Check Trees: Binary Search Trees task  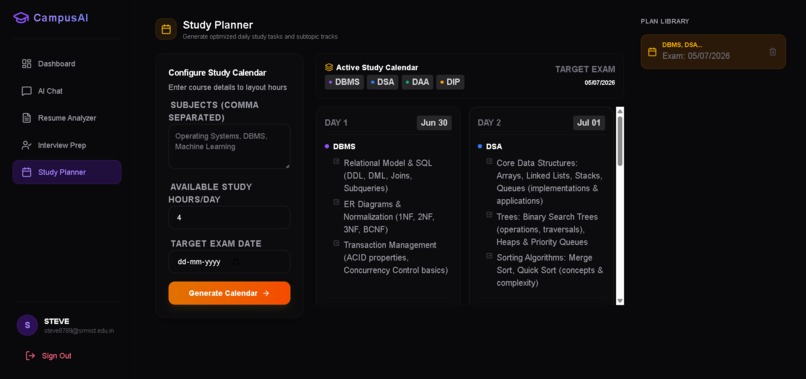pyautogui.click(x=489, y=215)
